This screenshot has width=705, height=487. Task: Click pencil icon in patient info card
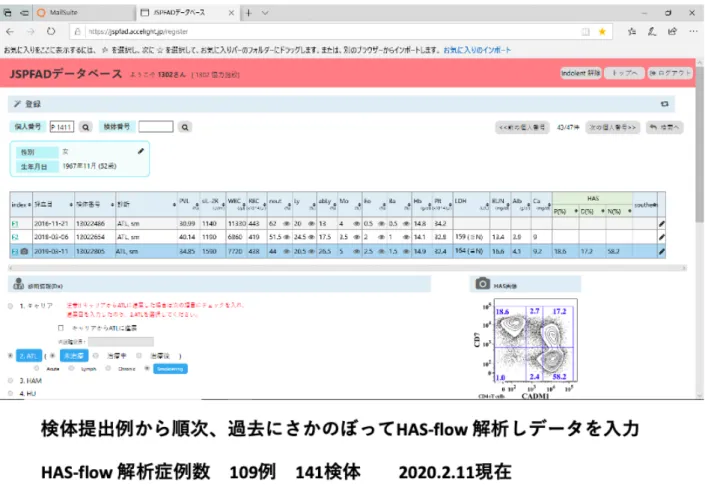coord(141,152)
